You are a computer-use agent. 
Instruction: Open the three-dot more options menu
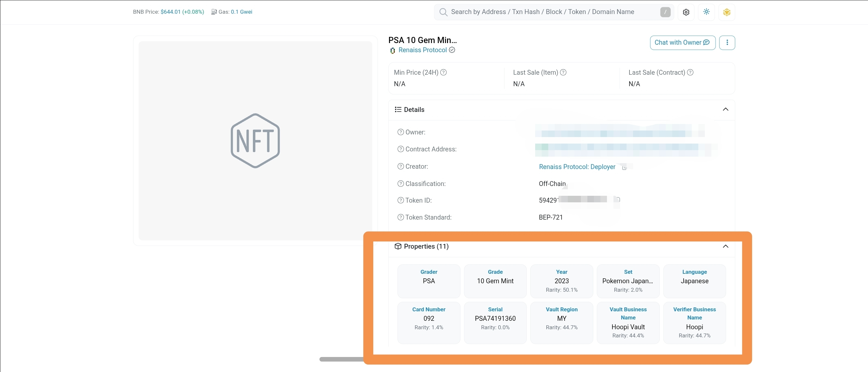click(727, 42)
